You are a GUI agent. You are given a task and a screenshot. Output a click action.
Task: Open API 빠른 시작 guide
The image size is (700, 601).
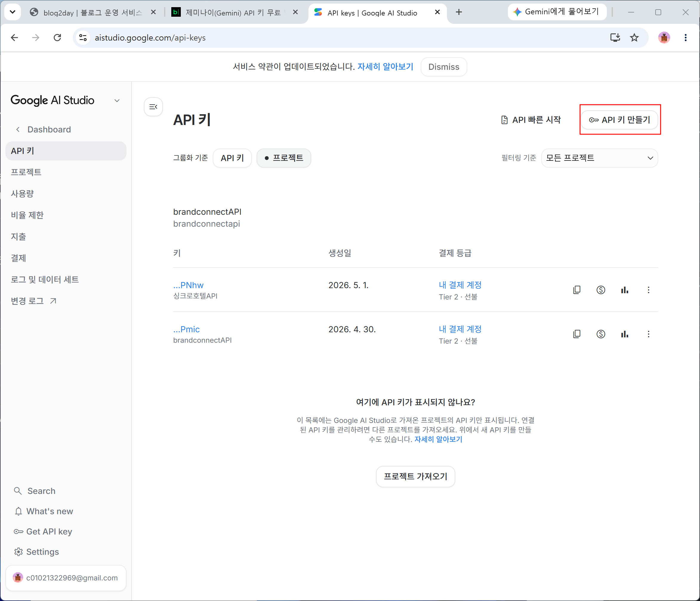click(531, 120)
